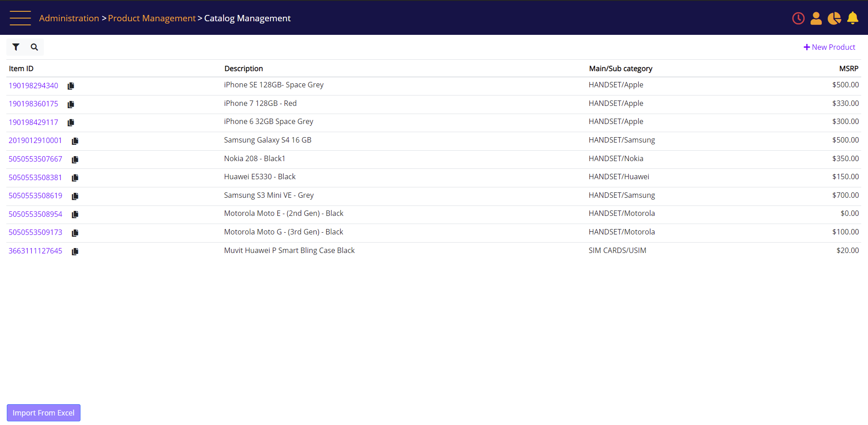Viewport: 868px width, 425px height.
Task: Select the $330.00 MSRP value
Action: tap(845, 103)
